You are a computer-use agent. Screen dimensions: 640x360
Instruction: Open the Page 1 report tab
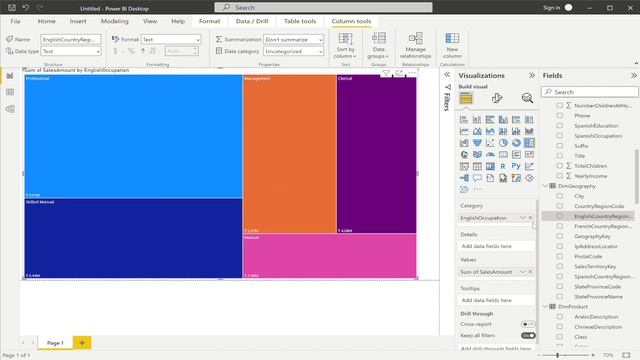[55, 343]
